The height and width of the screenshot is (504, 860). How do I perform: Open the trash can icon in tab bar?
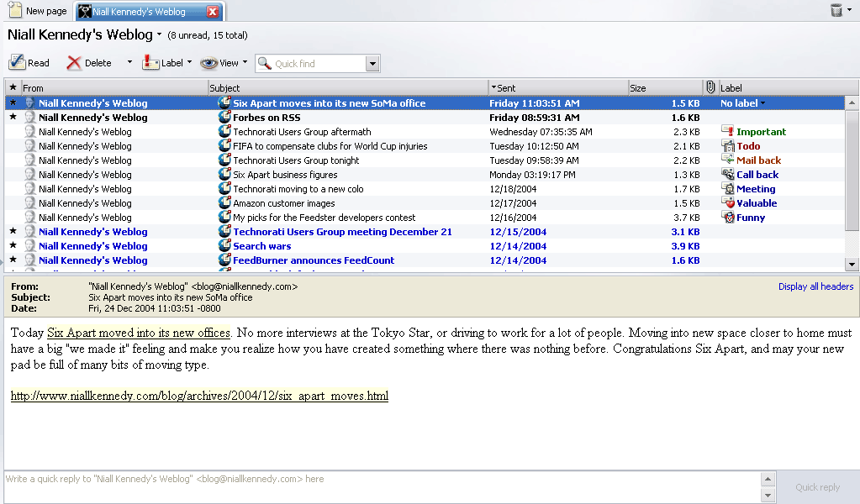pyautogui.click(x=836, y=10)
